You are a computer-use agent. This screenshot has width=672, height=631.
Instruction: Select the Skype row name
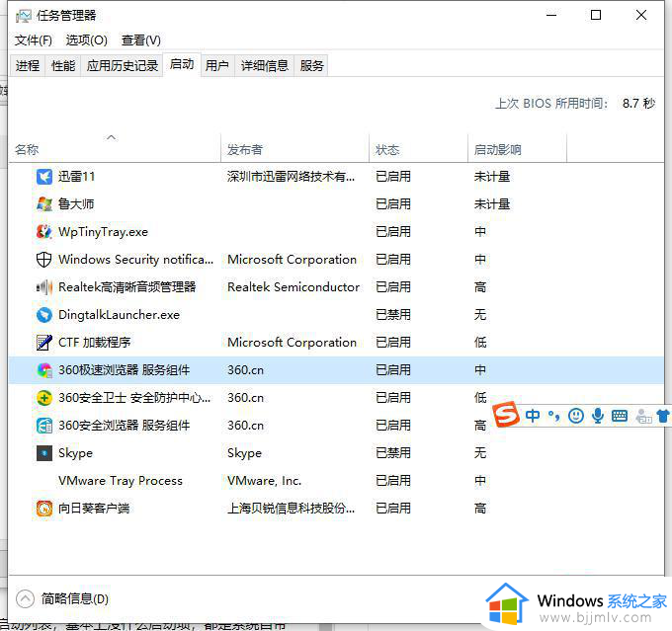75,453
